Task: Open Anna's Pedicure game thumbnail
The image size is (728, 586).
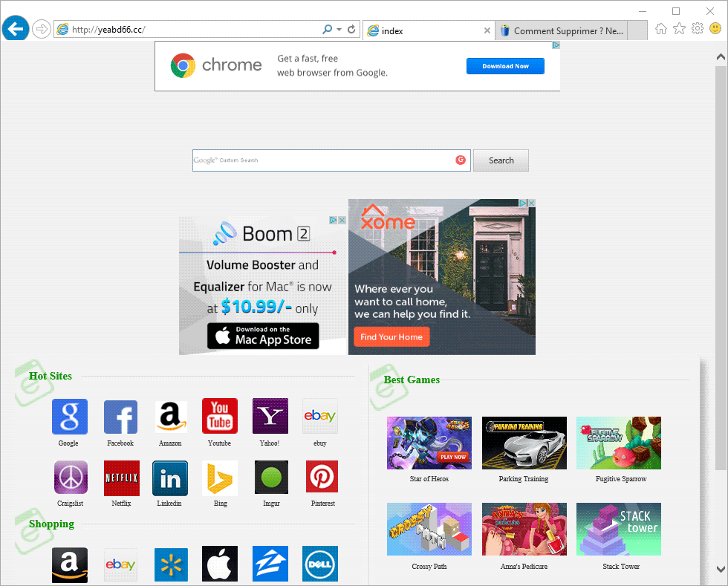Action: pyautogui.click(x=524, y=530)
